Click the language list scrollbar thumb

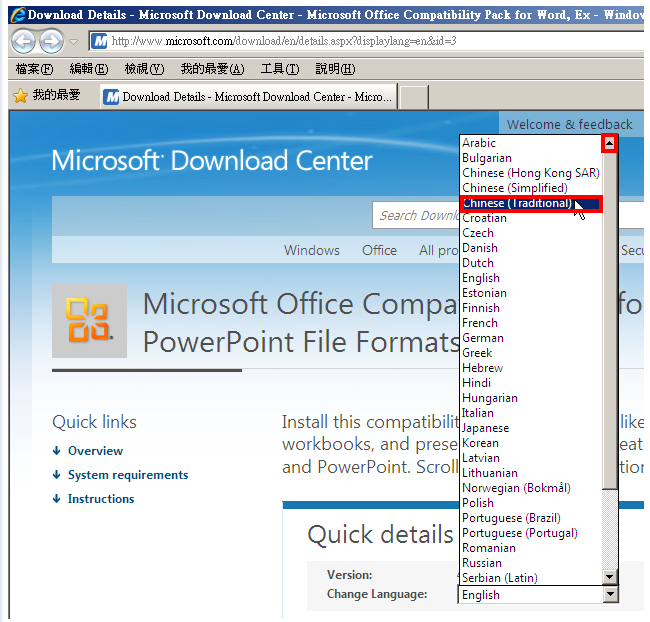(x=609, y=319)
